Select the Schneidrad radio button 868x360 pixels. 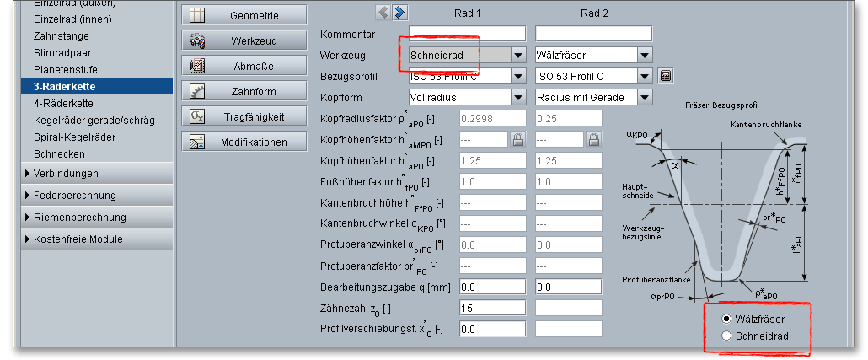[x=726, y=336]
